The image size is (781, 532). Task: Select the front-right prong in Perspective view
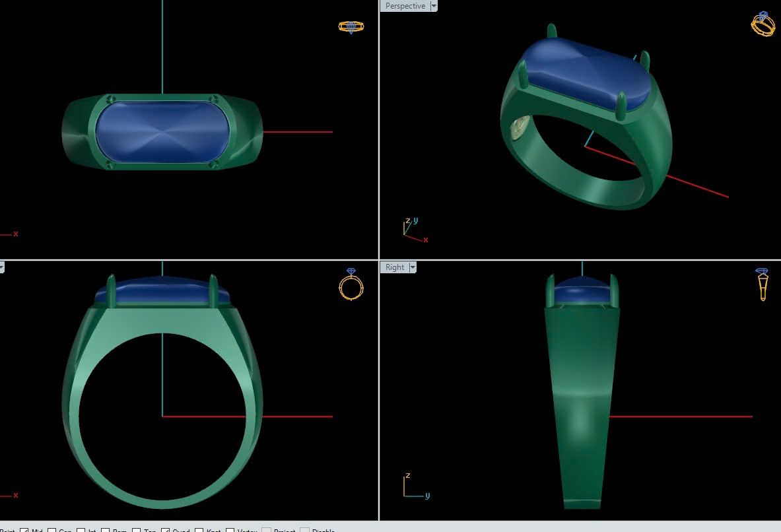[x=621, y=107]
